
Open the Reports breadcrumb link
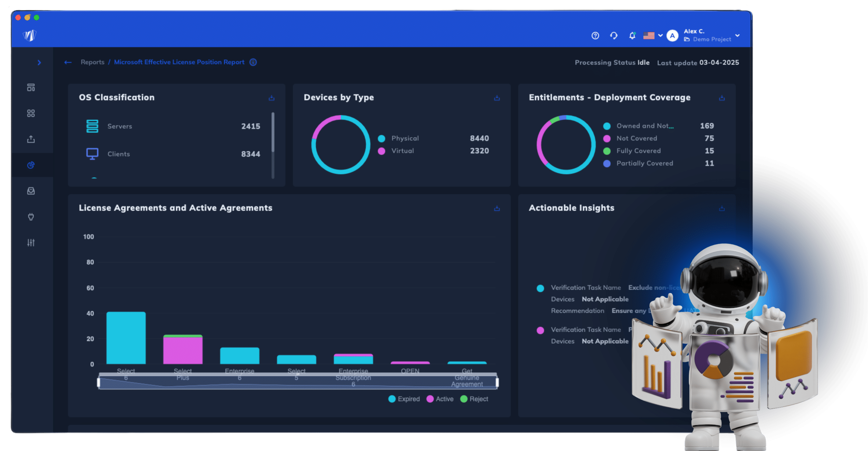(x=92, y=62)
